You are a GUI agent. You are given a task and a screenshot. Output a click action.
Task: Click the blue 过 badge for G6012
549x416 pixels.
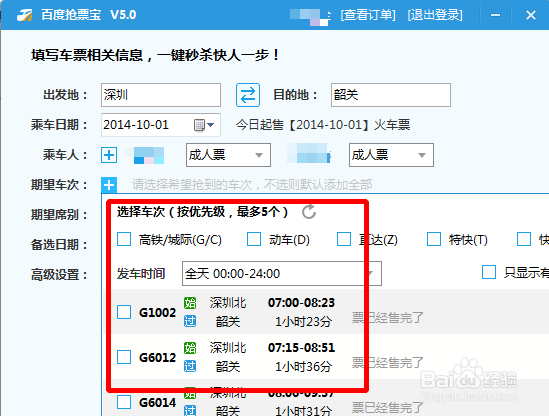[190, 366]
